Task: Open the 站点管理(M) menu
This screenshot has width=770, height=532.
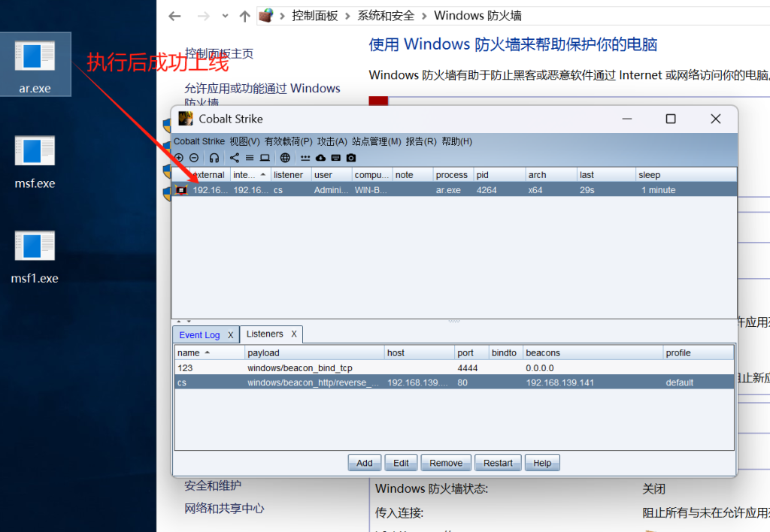Action: [x=376, y=141]
